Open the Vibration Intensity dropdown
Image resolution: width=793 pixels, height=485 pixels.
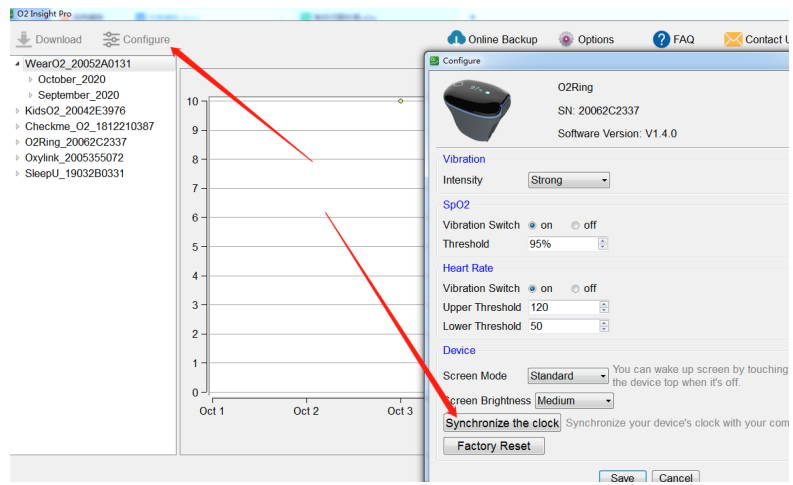[568, 180]
